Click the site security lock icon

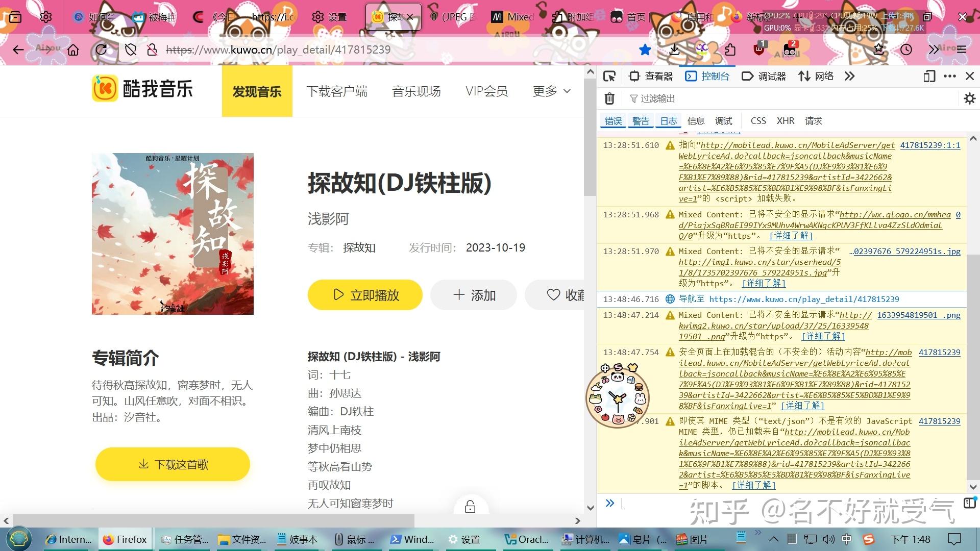[x=152, y=49]
